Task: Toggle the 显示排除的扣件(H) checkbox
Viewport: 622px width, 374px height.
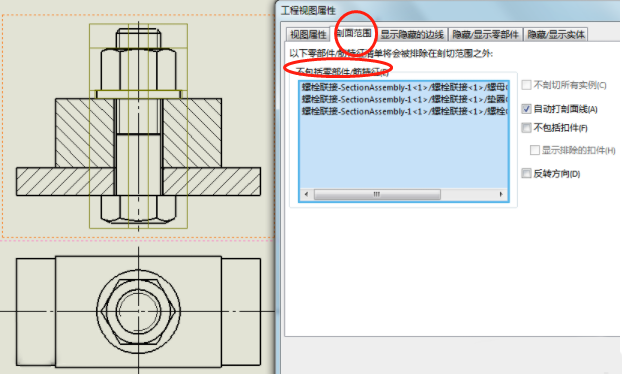Action: pos(535,150)
